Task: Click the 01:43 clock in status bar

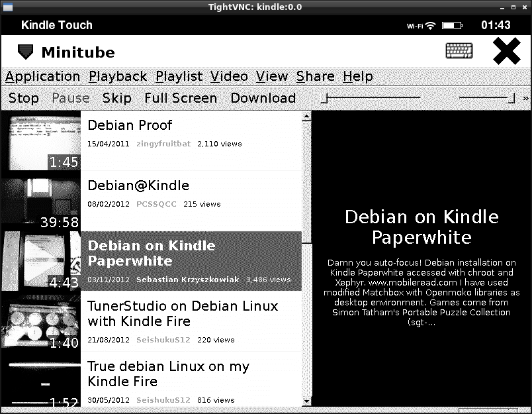Action: tap(496, 25)
